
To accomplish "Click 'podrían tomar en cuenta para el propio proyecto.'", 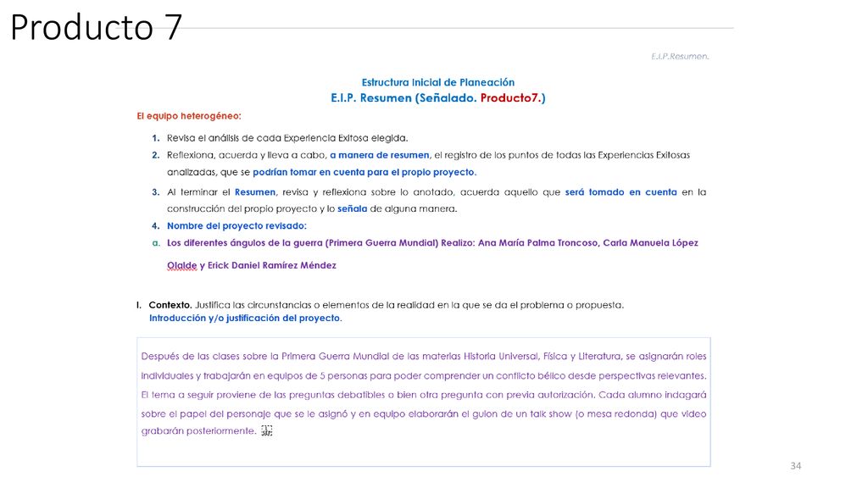I will 364,172.
